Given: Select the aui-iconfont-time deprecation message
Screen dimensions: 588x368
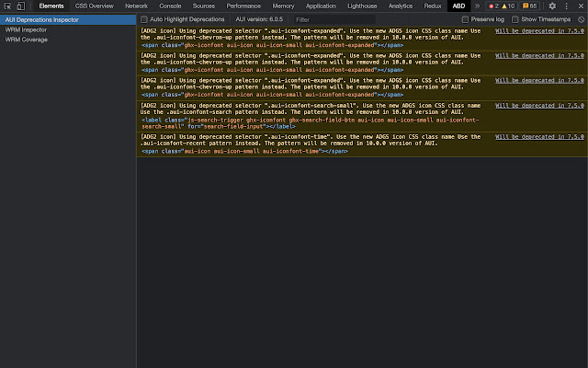Looking at the screenshot, I should 311,140.
